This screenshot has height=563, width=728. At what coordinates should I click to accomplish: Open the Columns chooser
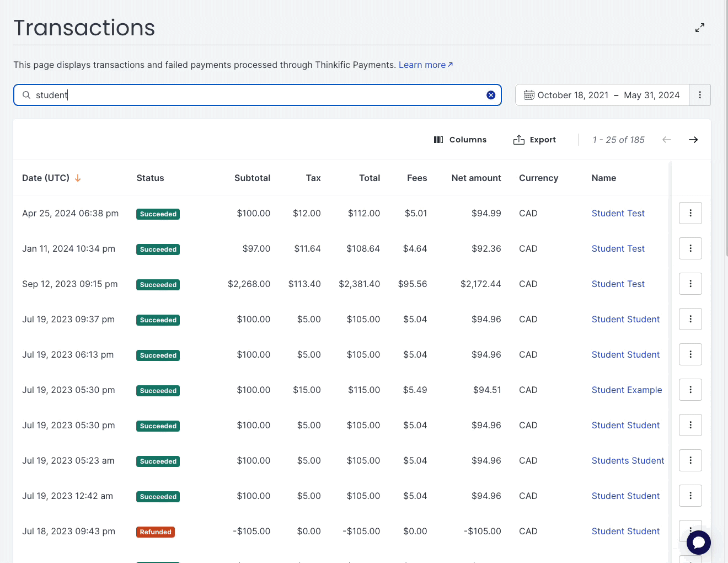click(x=460, y=140)
